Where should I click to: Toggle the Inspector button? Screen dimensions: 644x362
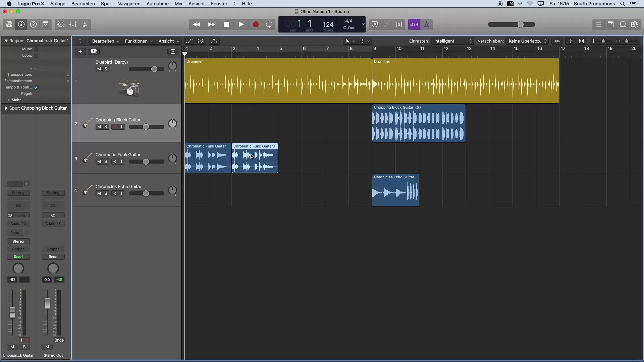21,24
